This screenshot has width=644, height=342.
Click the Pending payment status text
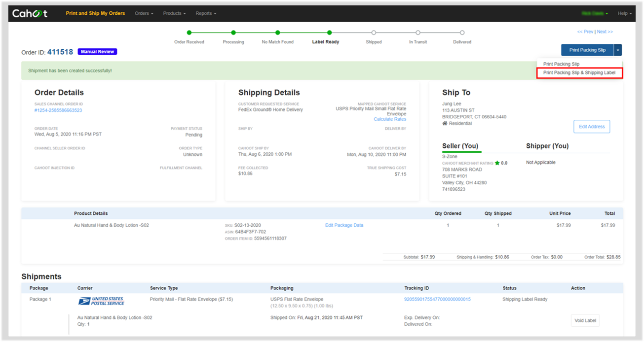(x=194, y=135)
